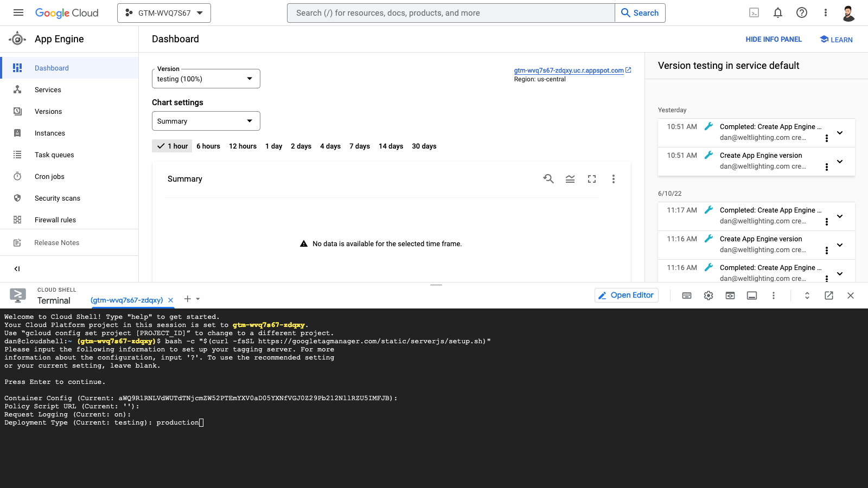
Task: Go to Instances page
Action: [x=69, y=133]
